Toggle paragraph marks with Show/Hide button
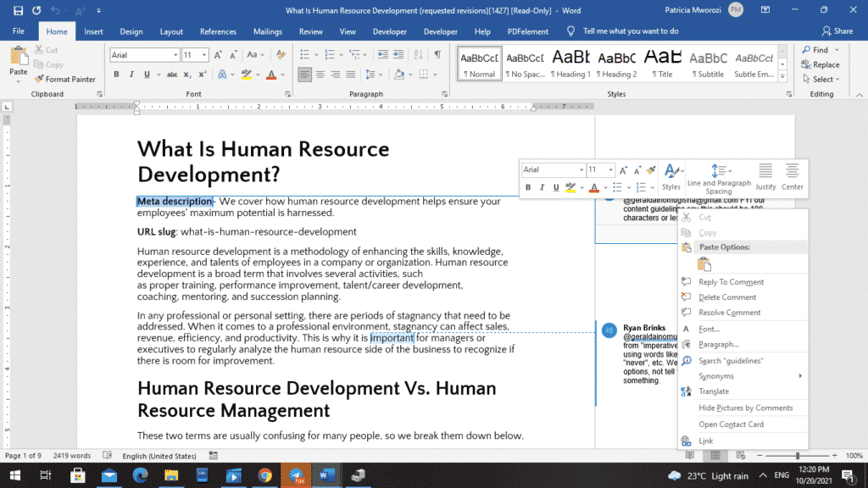 coord(437,54)
